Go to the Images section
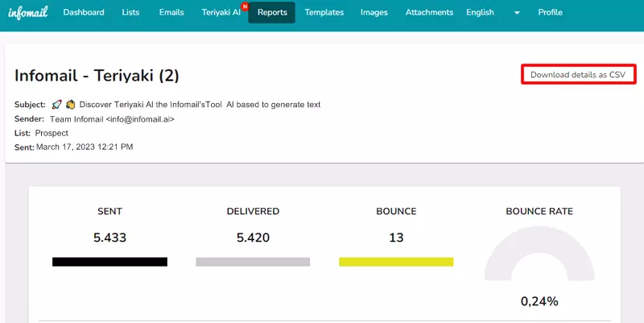644x323 pixels. (x=374, y=12)
